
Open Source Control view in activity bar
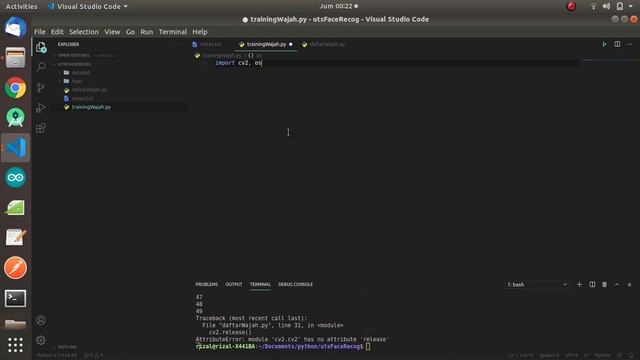click(41, 87)
